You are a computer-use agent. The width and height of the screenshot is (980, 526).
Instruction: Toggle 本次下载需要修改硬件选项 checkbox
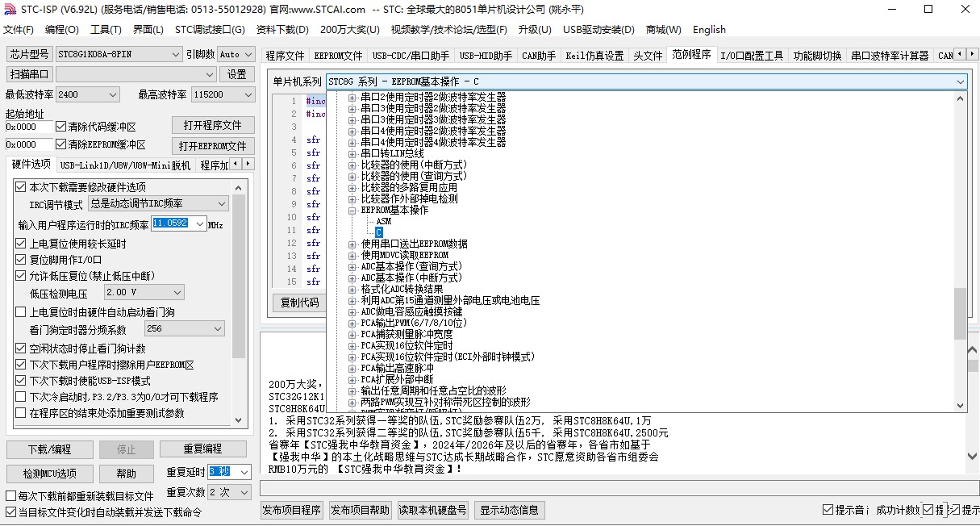coord(21,187)
